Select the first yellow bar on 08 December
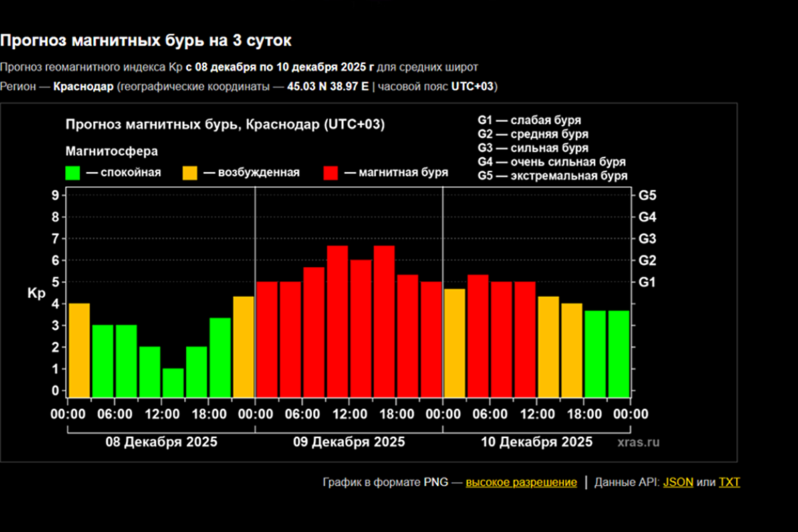 [79, 350]
